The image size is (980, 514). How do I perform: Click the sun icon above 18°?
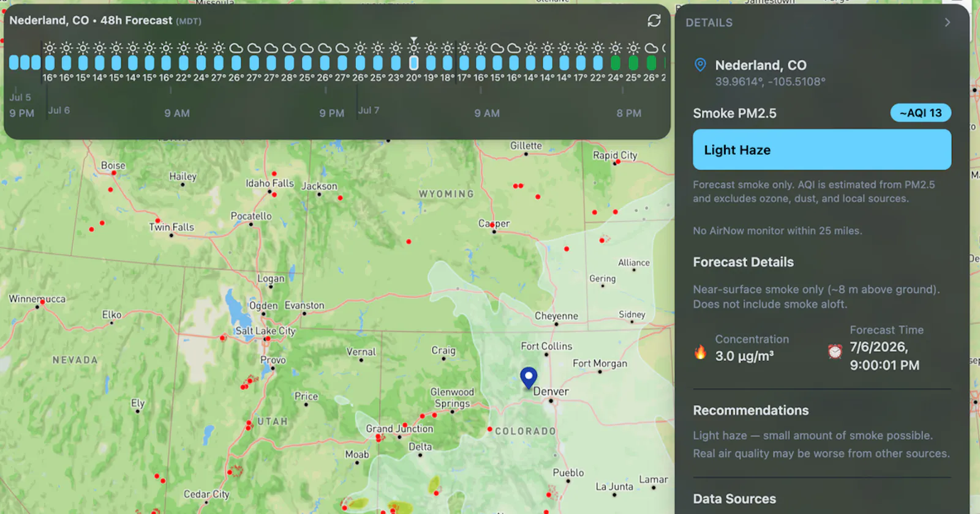[x=448, y=48]
